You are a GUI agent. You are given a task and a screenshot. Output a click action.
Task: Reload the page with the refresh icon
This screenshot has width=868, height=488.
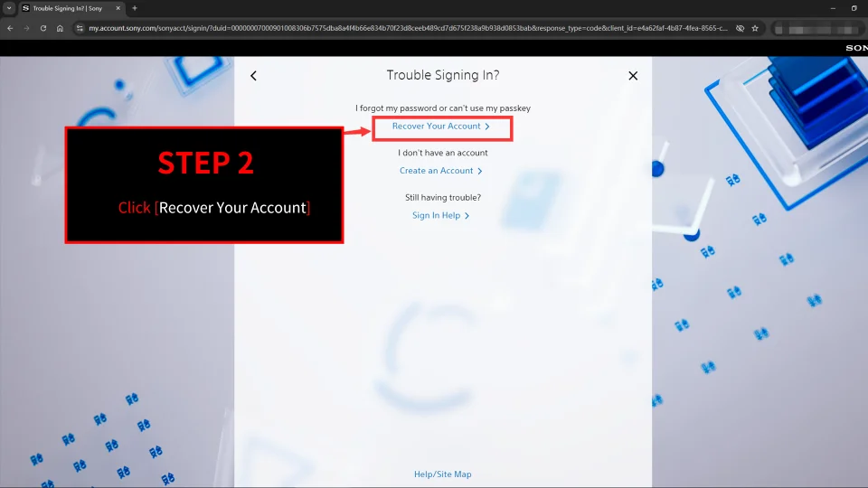pyautogui.click(x=42, y=28)
